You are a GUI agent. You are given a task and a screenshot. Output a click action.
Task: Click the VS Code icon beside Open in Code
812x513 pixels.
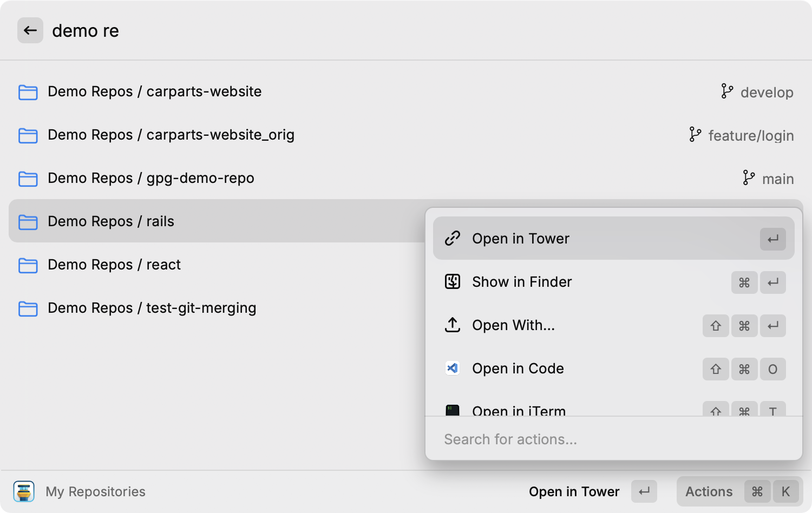[x=452, y=368]
